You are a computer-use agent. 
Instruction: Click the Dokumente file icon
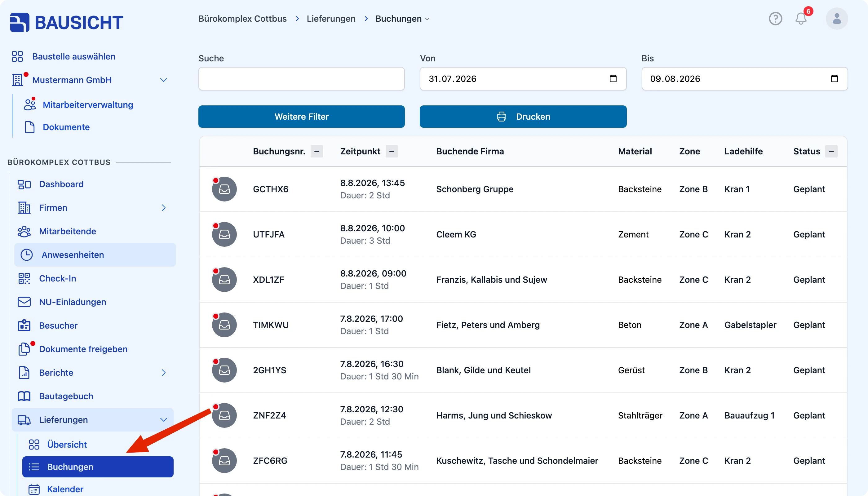coord(30,127)
